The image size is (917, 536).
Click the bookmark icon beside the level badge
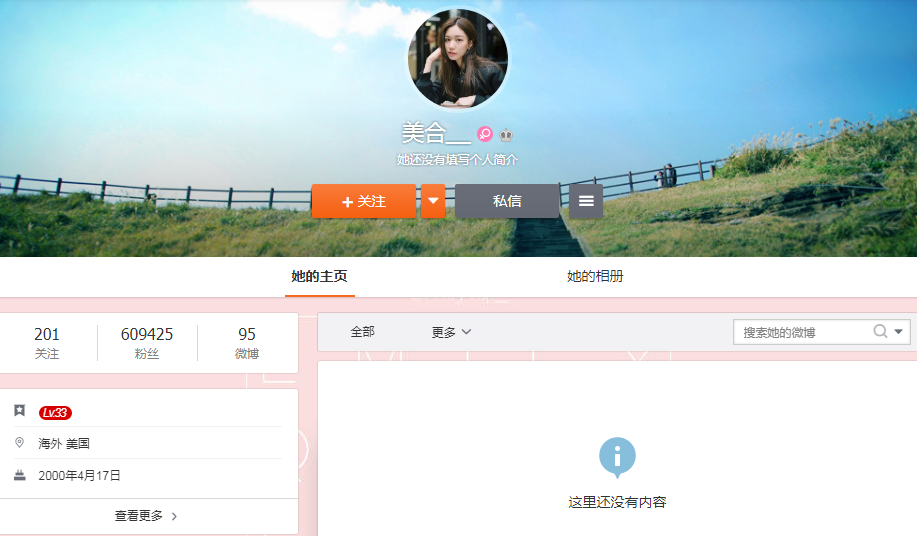pyautogui.click(x=20, y=411)
